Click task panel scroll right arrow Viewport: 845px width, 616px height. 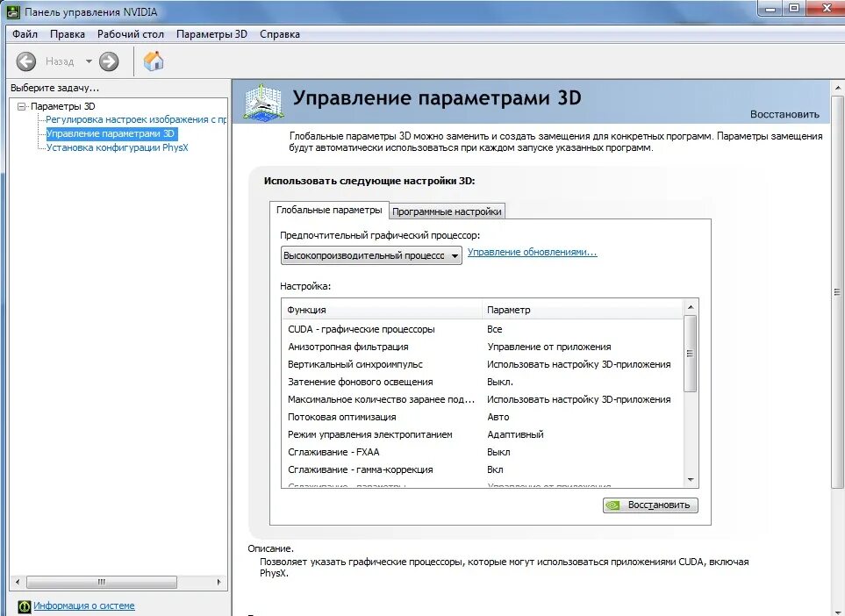[x=218, y=582]
